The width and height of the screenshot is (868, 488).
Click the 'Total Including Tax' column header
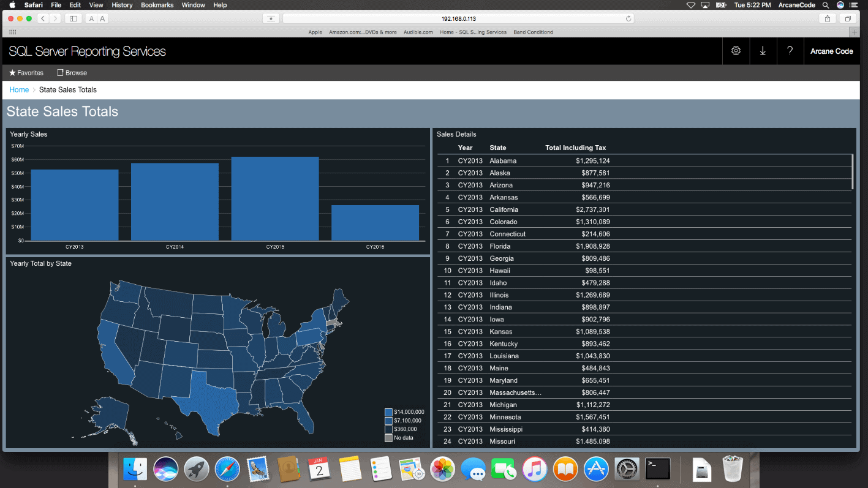tap(575, 148)
